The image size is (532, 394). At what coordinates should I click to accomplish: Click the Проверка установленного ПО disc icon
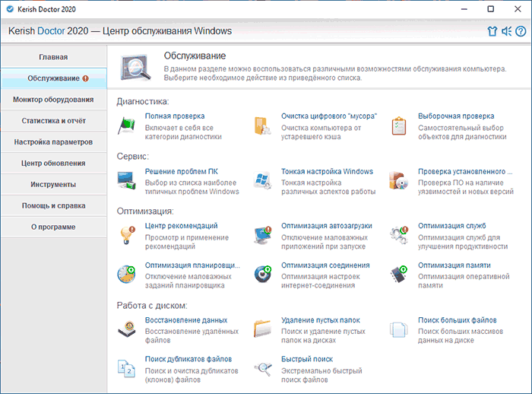tap(399, 180)
